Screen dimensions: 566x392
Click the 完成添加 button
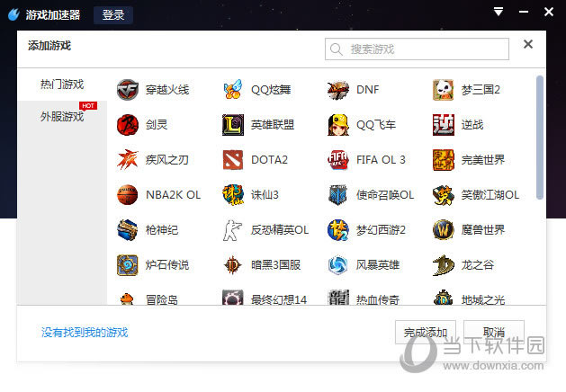click(426, 332)
